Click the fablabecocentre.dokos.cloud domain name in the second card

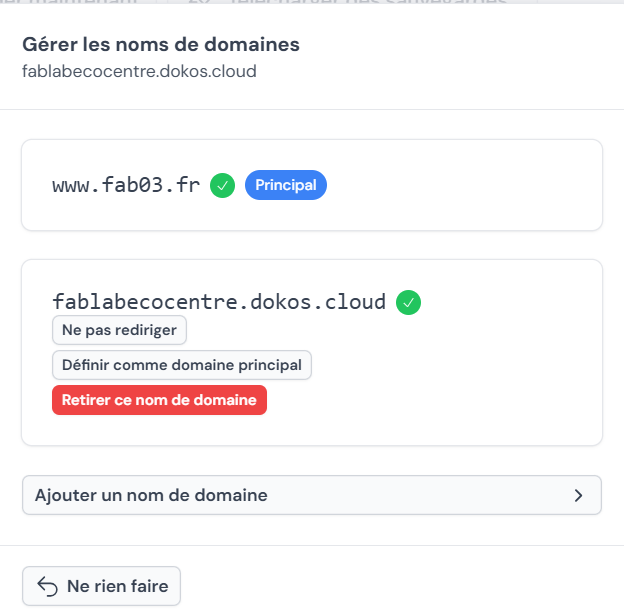[x=219, y=302]
